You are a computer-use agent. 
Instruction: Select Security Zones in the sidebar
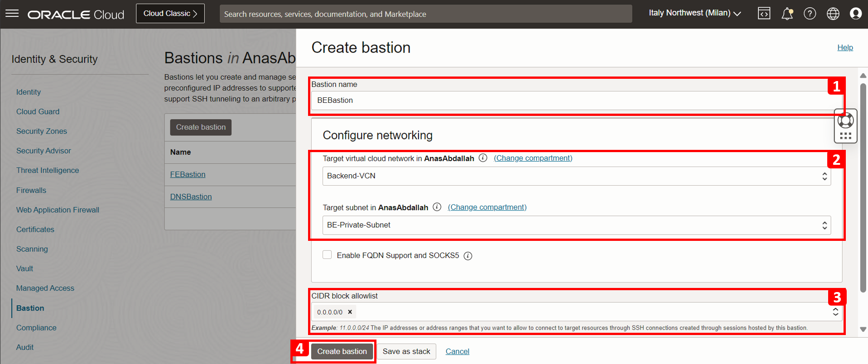click(x=42, y=131)
